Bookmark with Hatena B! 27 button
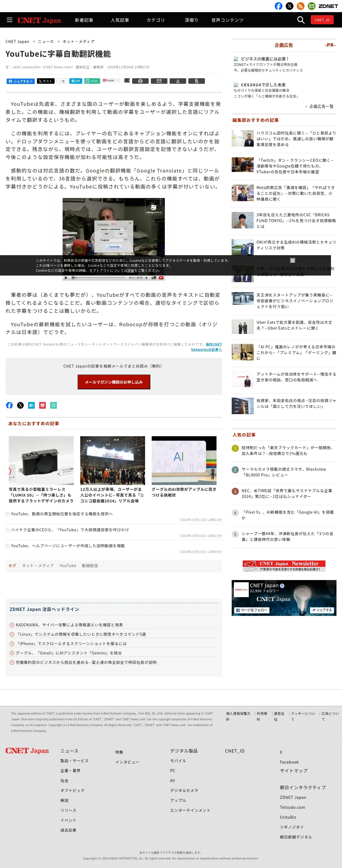The height and width of the screenshot is (868, 342). point(76,81)
